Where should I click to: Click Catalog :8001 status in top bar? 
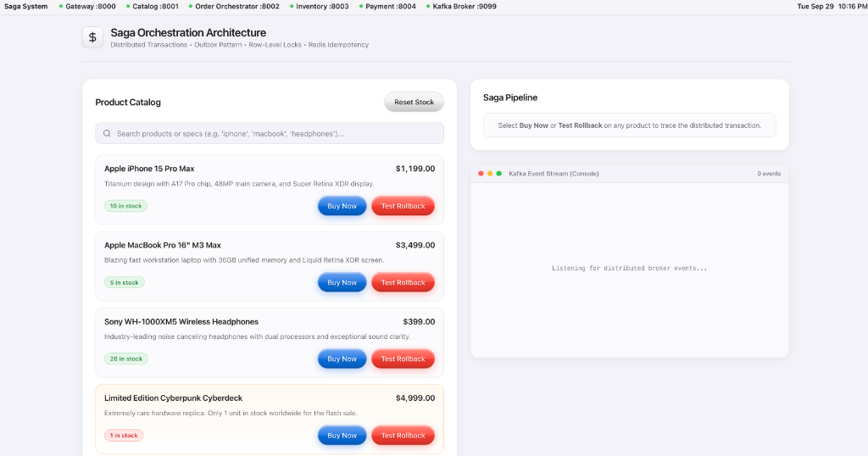(153, 7)
